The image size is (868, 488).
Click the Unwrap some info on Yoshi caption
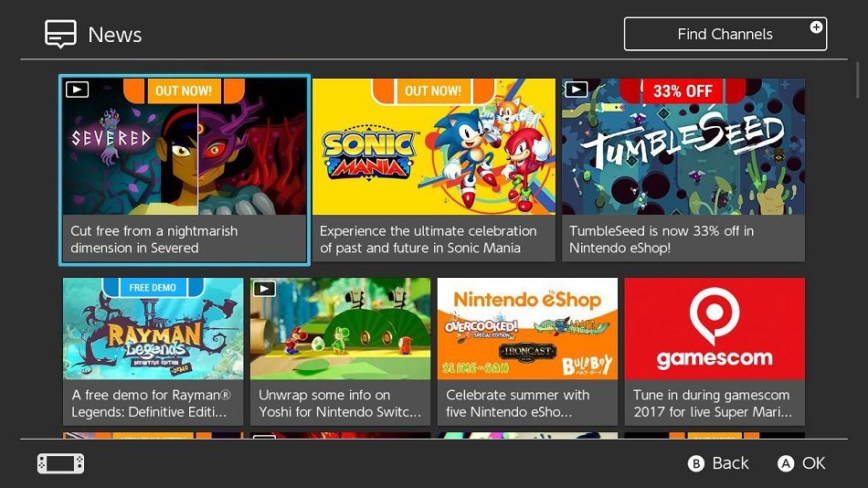(x=339, y=403)
